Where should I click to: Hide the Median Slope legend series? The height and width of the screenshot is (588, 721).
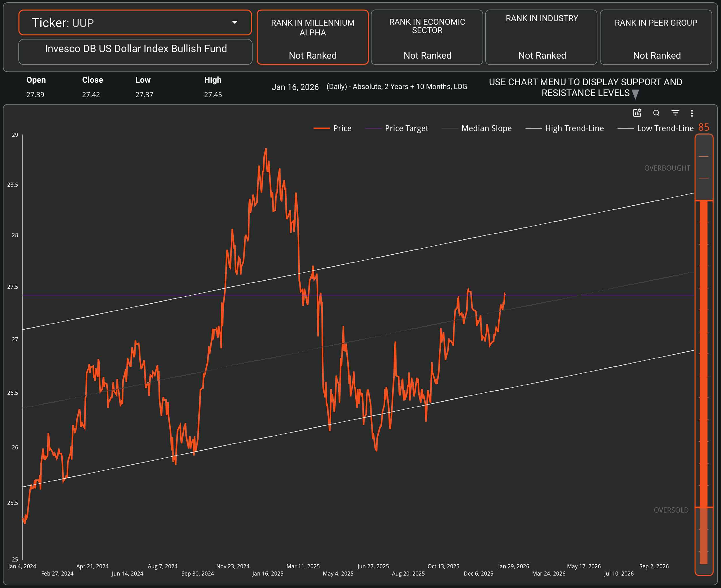pos(486,128)
